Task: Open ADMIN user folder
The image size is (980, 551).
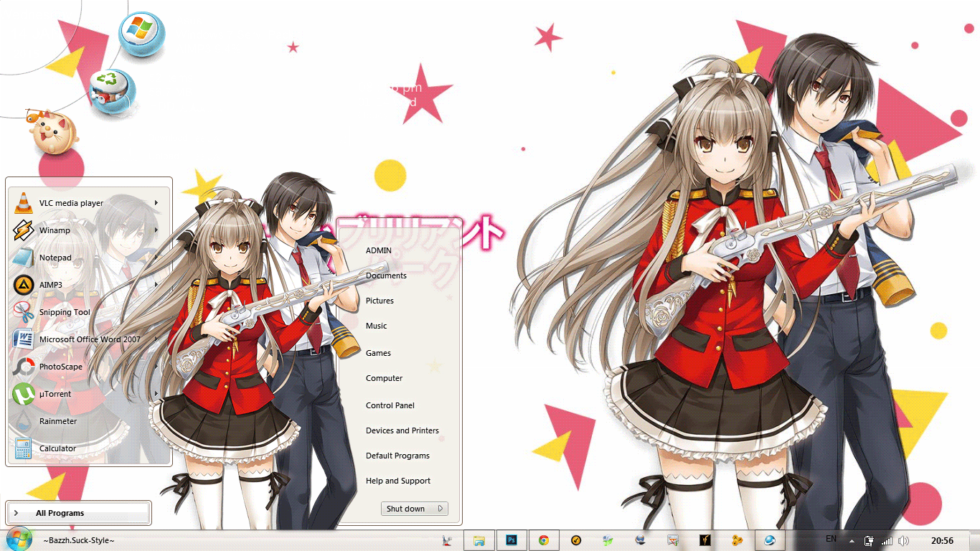Action: point(379,250)
